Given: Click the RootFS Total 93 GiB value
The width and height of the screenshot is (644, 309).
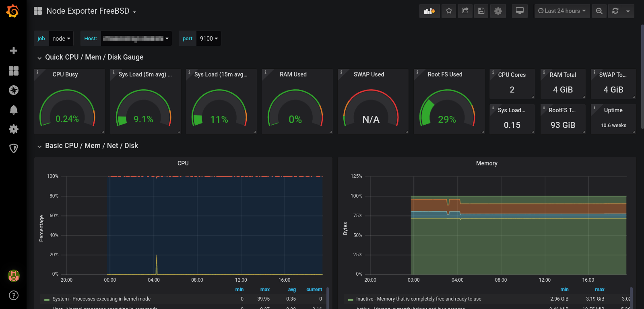Looking at the screenshot, I should 563,125.
